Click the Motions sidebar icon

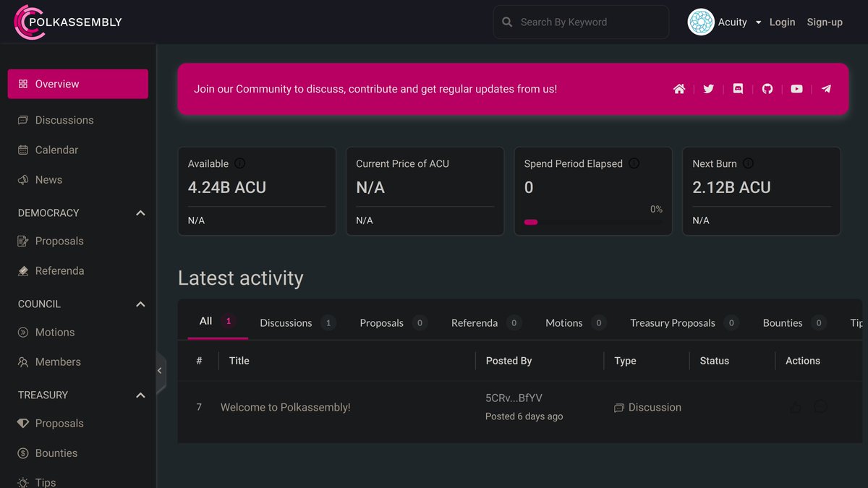click(23, 333)
